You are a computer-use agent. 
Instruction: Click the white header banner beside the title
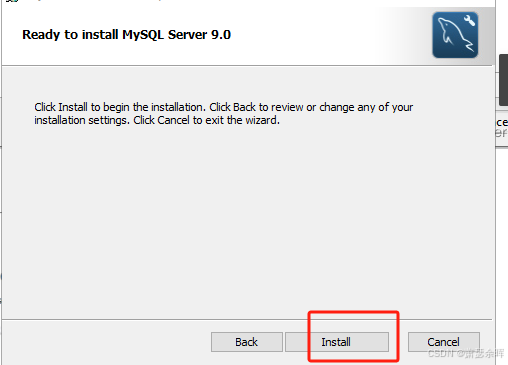pos(300,35)
